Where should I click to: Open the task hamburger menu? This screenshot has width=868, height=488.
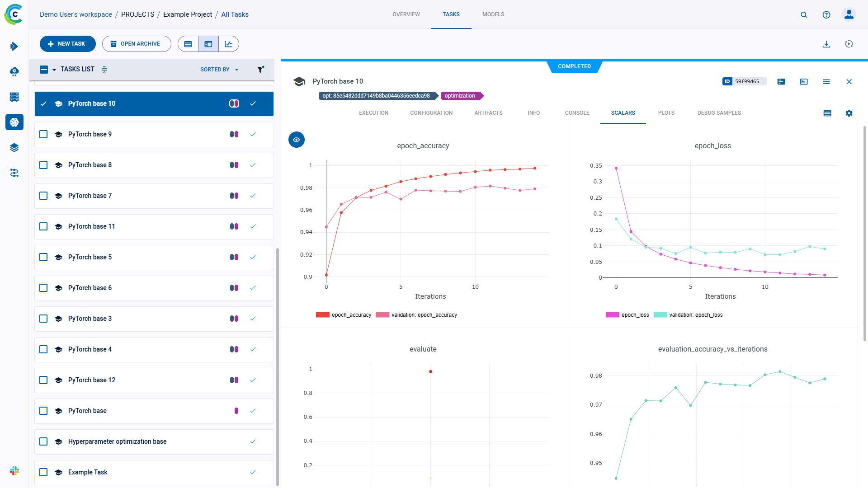click(x=826, y=82)
